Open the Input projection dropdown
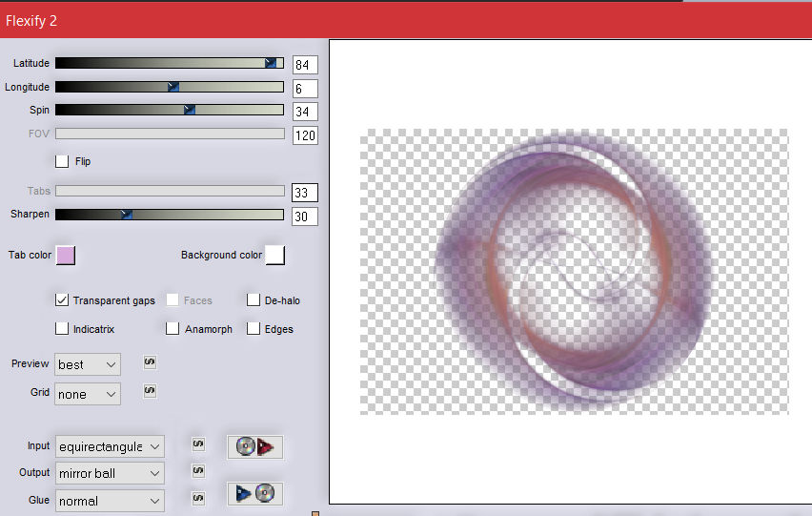The height and width of the screenshot is (516, 812). tap(110, 446)
